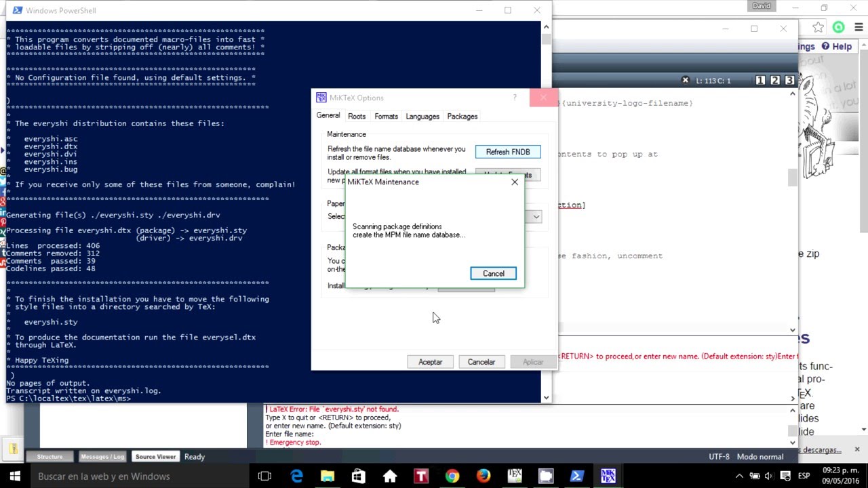868x488 pixels.
Task: Cancel the MiKTeX Maintenance scan
Action: point(493,273)
